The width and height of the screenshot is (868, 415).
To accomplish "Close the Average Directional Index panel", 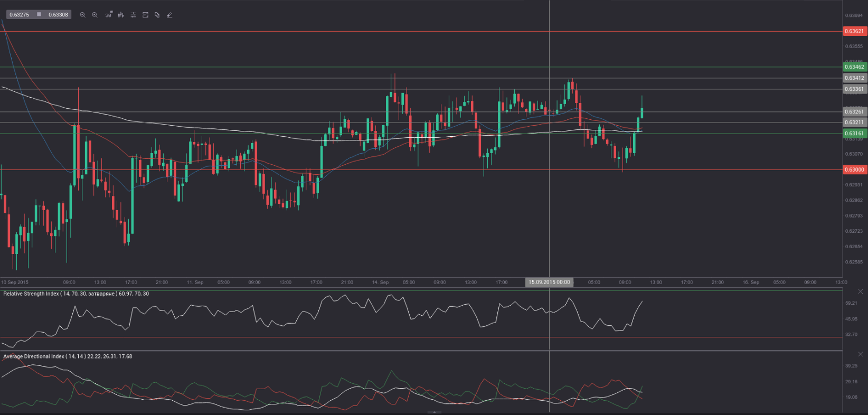I will click(860, 354).
